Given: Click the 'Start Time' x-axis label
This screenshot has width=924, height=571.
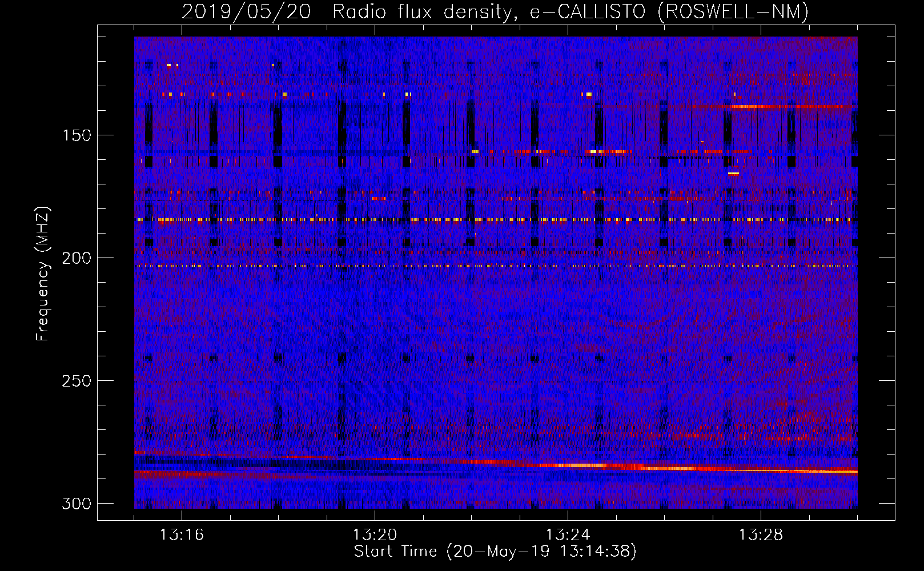Looking at the screenshot, I should tap(395, 552).
